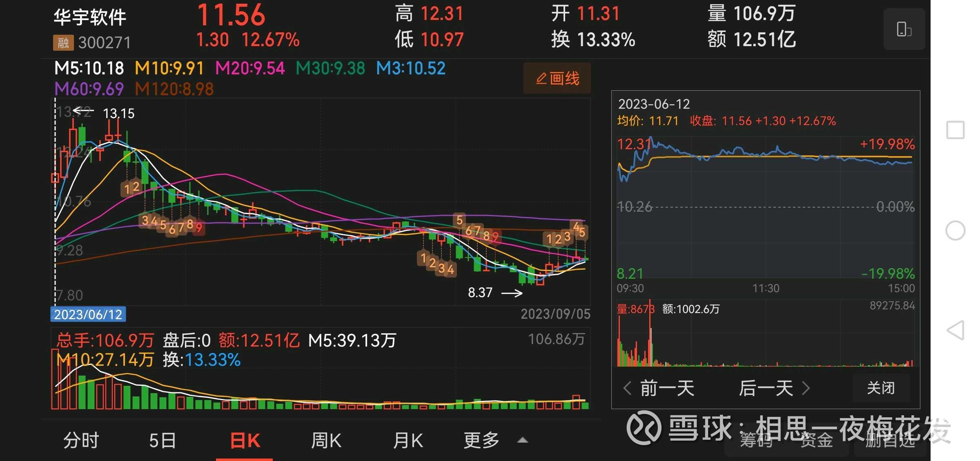The image size is (980, 461).
Task: Open the MA indicator settings at M5:10.18
Action: (x=89, y=68)
